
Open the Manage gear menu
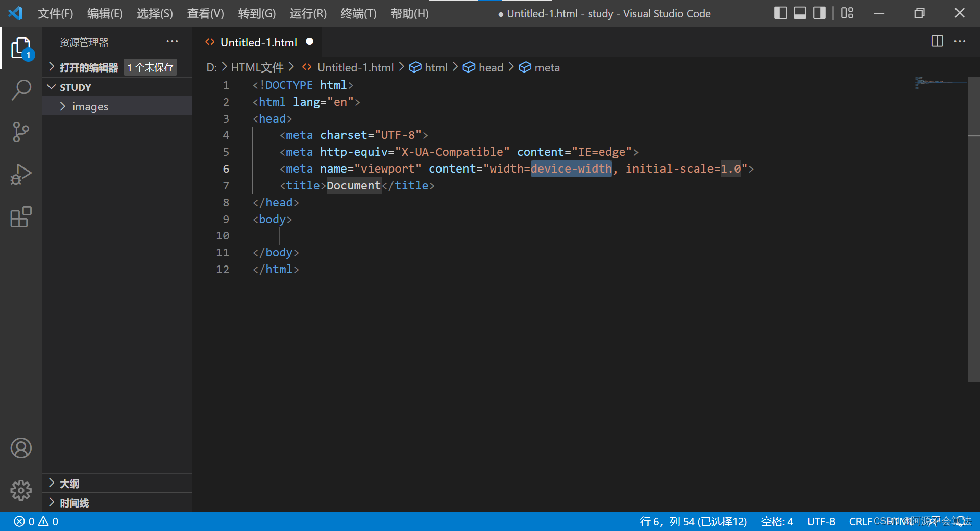21,490
